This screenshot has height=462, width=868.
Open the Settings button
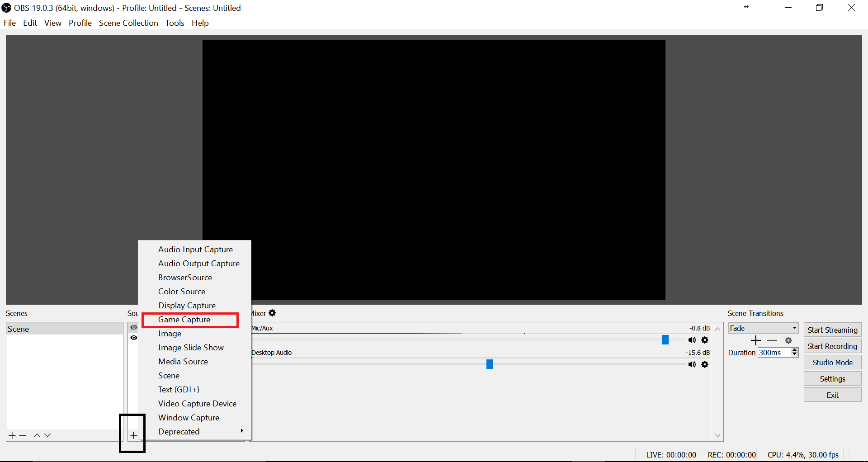point(832,379)
